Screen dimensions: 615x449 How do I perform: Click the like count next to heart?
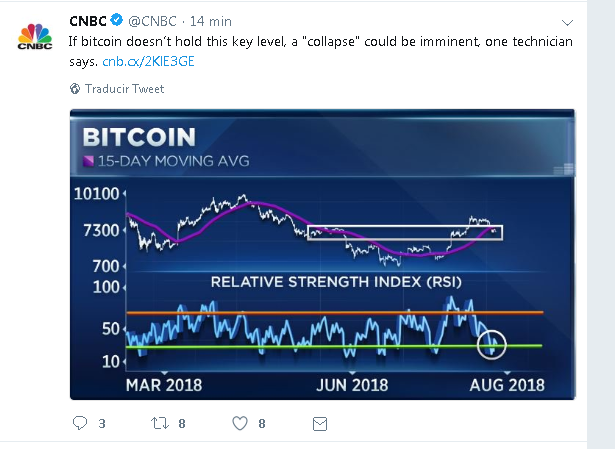[262, 424]
